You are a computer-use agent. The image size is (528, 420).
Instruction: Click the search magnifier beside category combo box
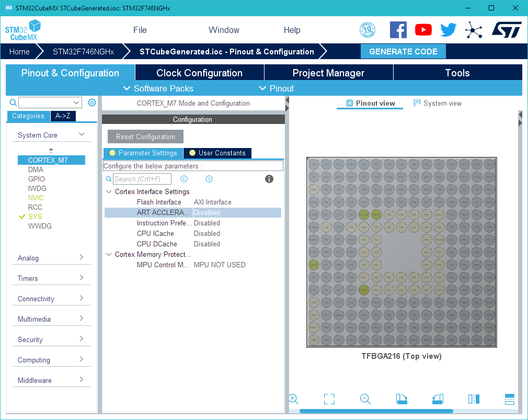13,103
